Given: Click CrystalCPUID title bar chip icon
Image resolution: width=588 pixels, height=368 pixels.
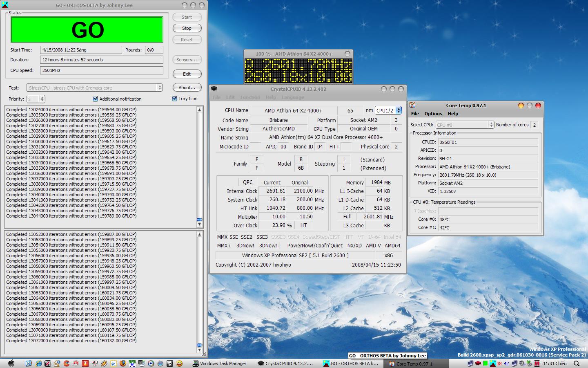Looking at the screenshot, I should point(214,89).
